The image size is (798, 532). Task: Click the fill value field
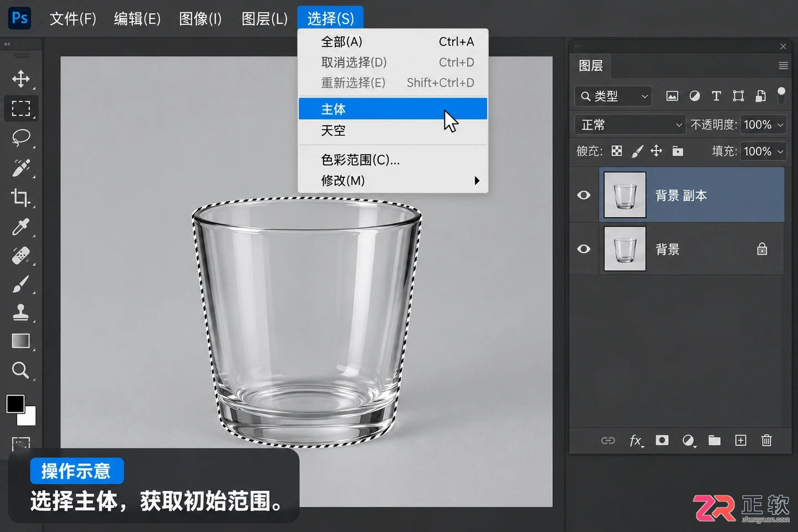pos(757,151)
